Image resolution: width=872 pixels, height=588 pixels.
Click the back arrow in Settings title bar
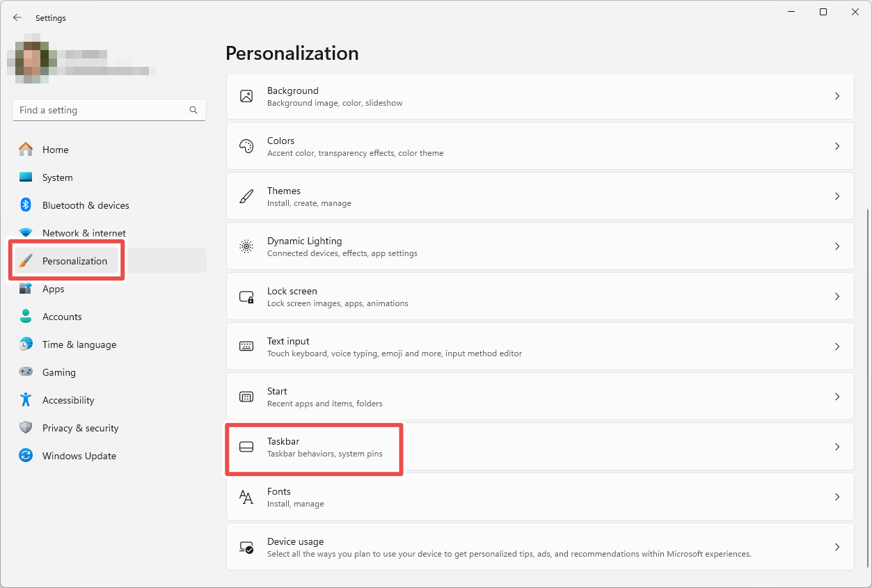[17, 17]
